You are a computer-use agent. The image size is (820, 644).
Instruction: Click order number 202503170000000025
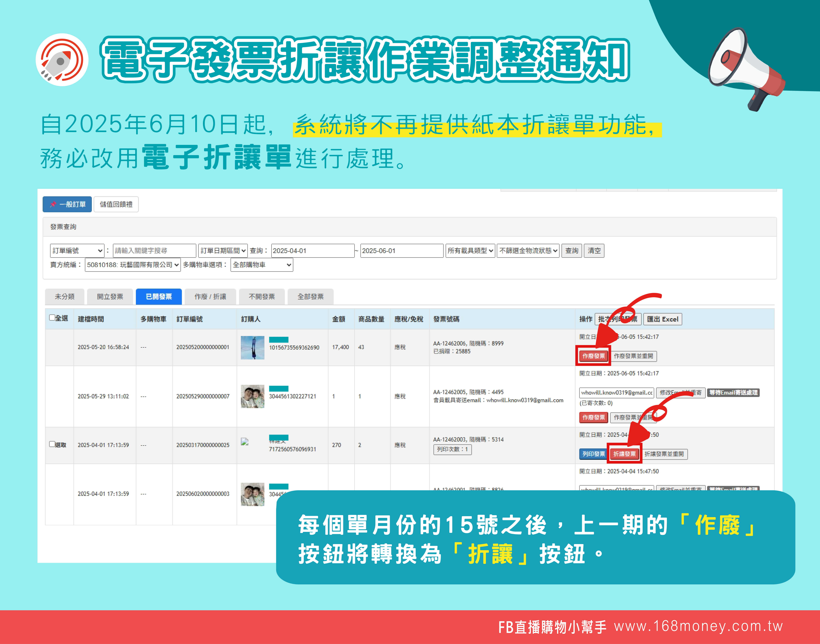[x=203, y=445]
